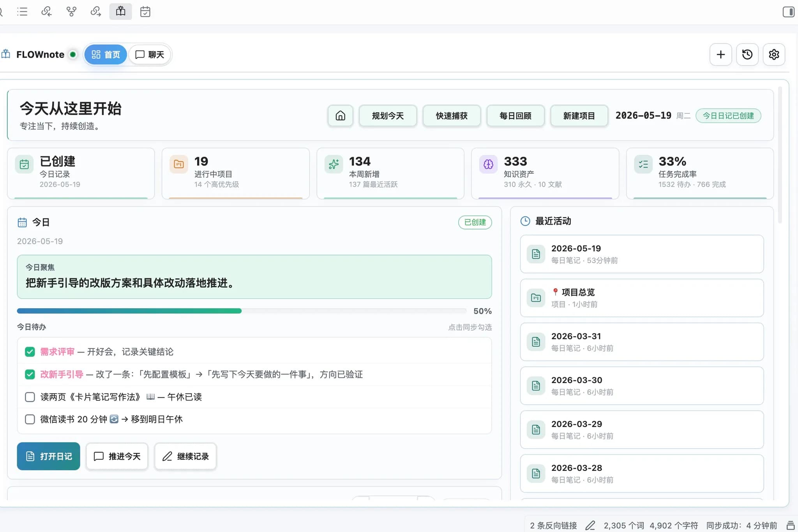Open the graph view branch icon
798x532 pixels.
[x=71, y=12]
